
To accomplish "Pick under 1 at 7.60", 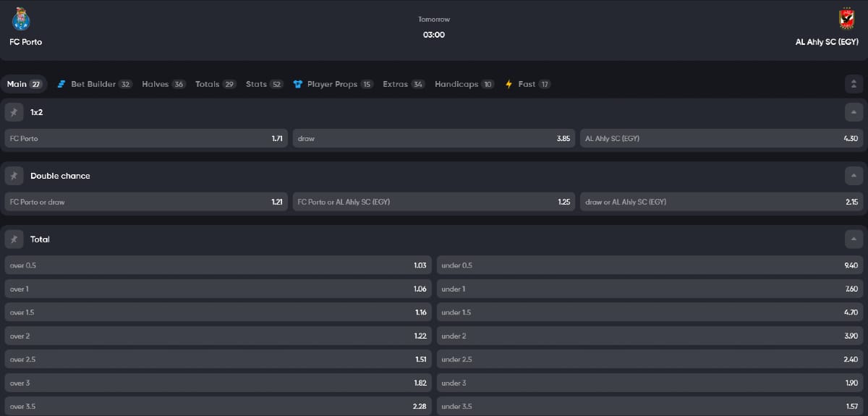I will click(x=650, y=289).
